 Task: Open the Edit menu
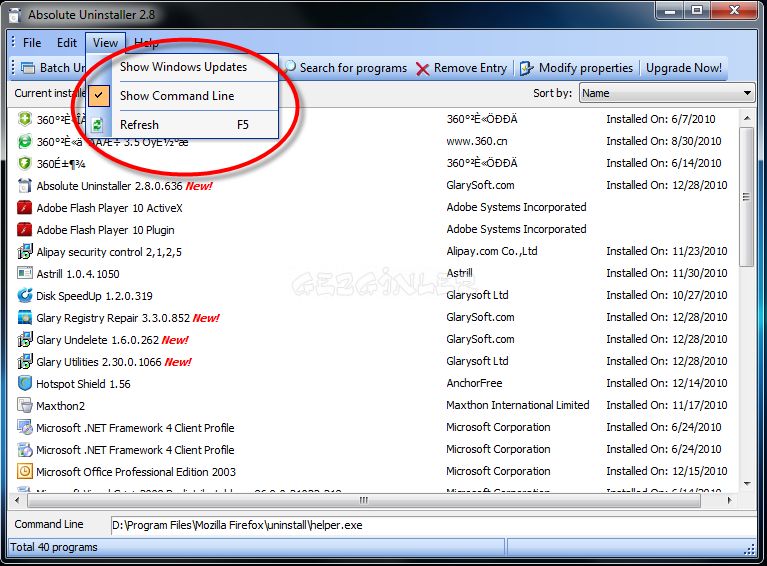click(67, 43)
